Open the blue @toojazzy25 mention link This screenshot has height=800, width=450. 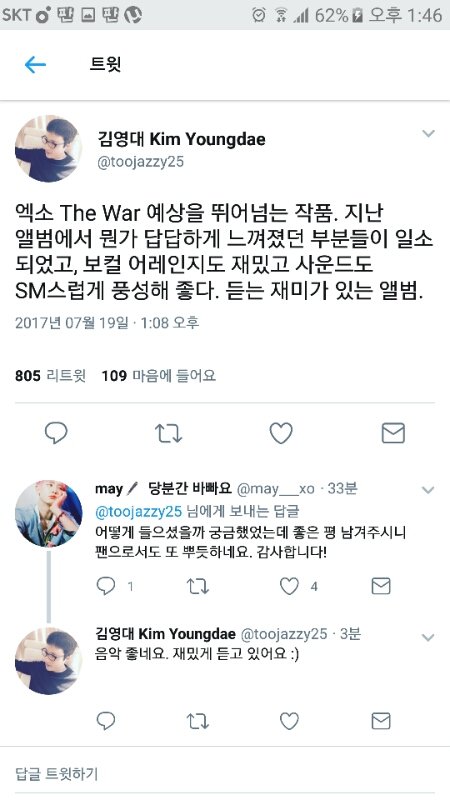click(x=139, y=511)
